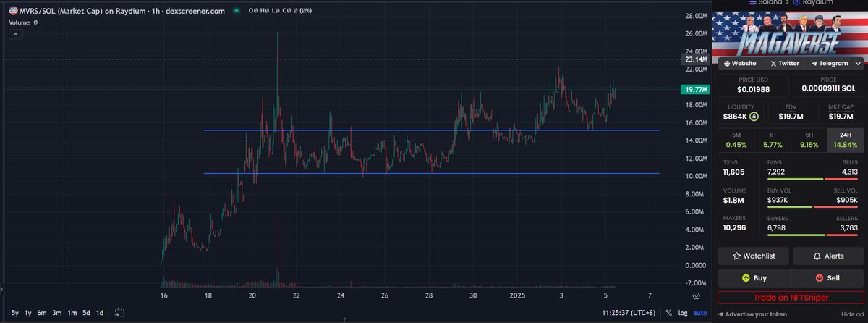Viewport: 868px width, 323px height.
Task: Click the FDV $19.7M box
Action: tap(790, 112)
